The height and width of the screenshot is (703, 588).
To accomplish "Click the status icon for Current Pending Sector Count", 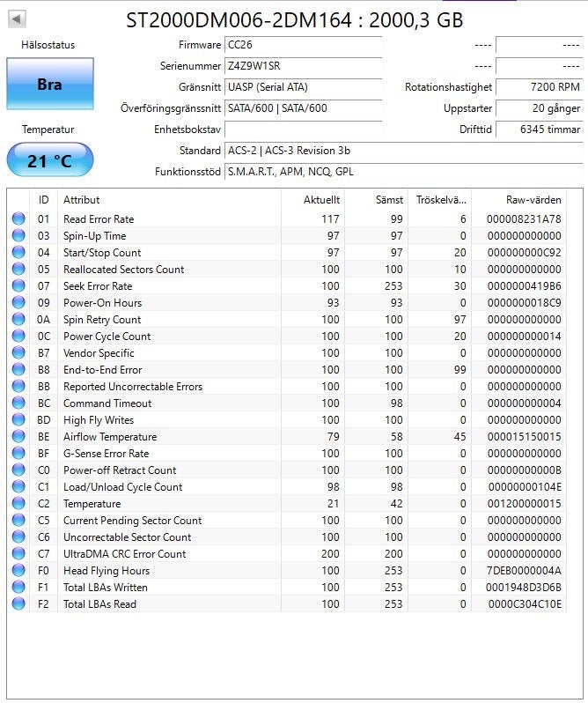I will click(x=18, y=520).
